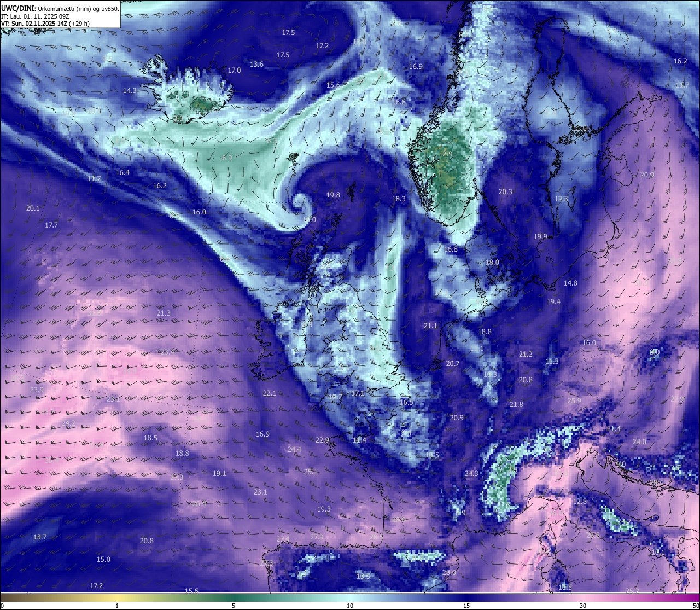Click the 21.8 value label

tap(516, 405)
